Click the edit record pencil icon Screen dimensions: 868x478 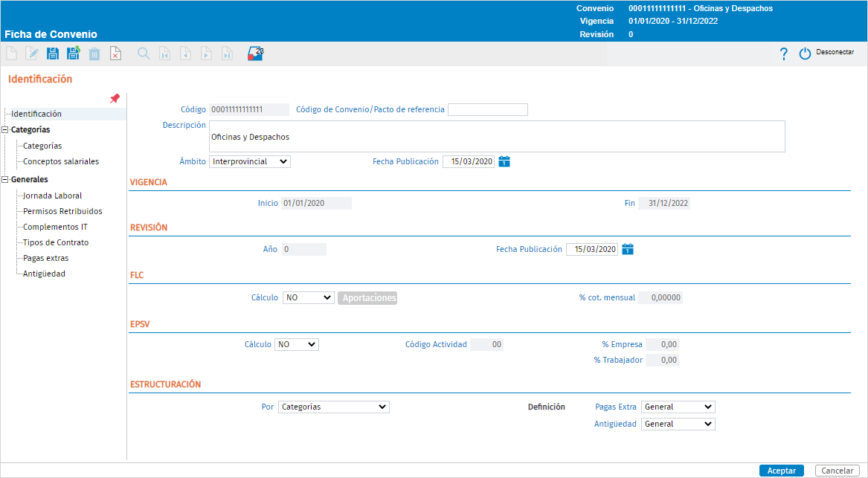(31, 54)
